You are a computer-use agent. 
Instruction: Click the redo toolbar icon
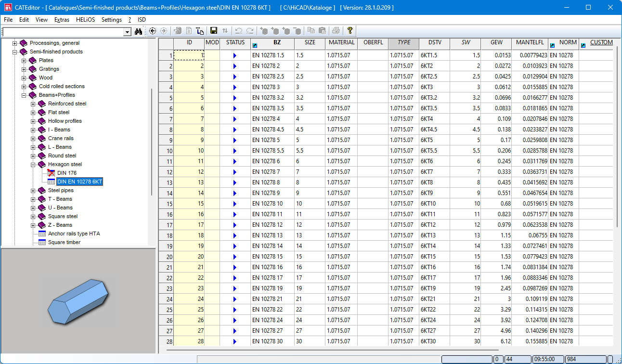[x=250, y=31]
